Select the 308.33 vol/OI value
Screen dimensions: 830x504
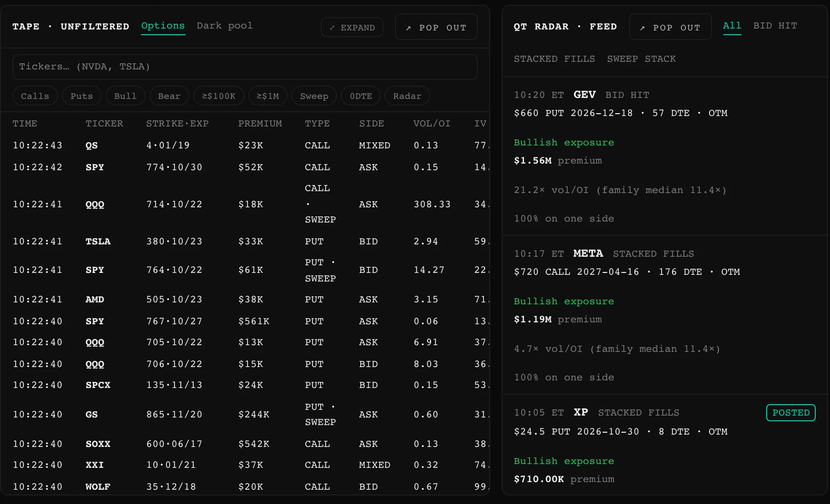tap(432, 204)
